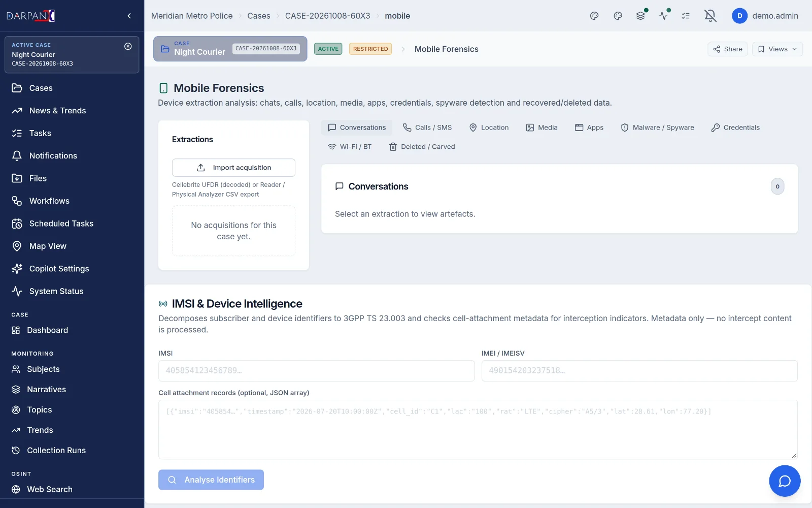
Task: Click the Night Courier case chip
Action: pyautogui.click(x=230, y=49)
